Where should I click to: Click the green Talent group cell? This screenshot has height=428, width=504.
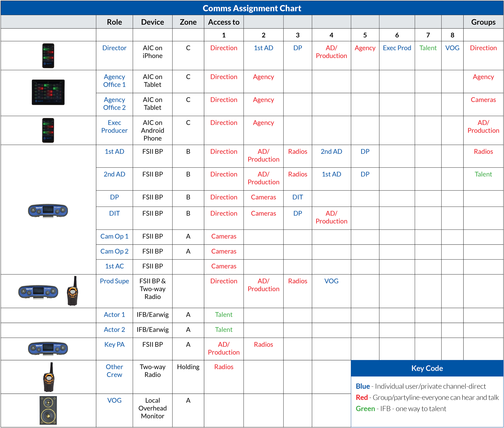[x=483, y=174]
